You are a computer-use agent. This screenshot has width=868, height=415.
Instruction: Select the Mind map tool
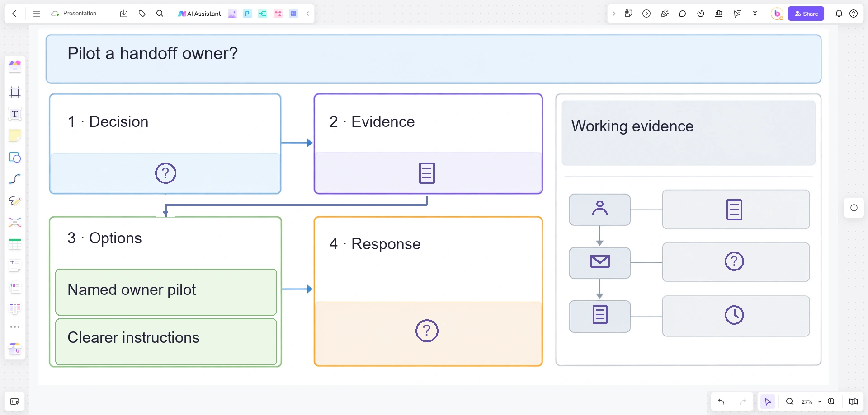point(15,222)
